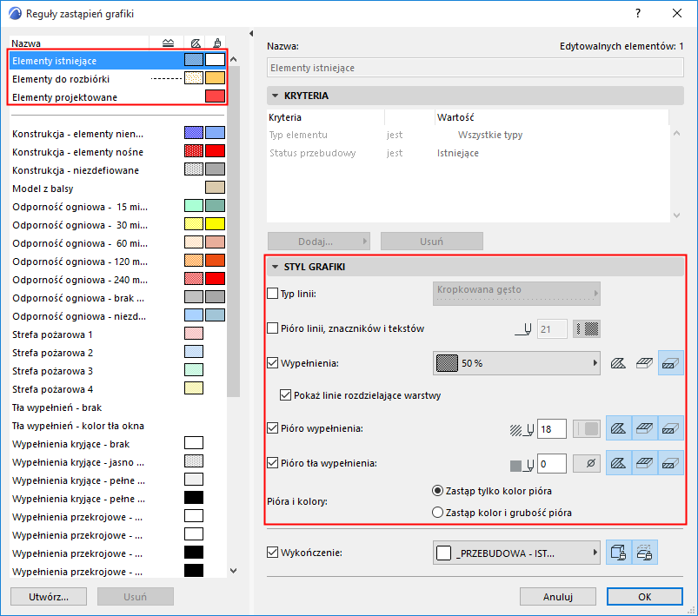The width and height of the screenshot is (698, 616).
Task: Select Zastąp kolor i grubość pióra
Action: [x=437, y=513]
